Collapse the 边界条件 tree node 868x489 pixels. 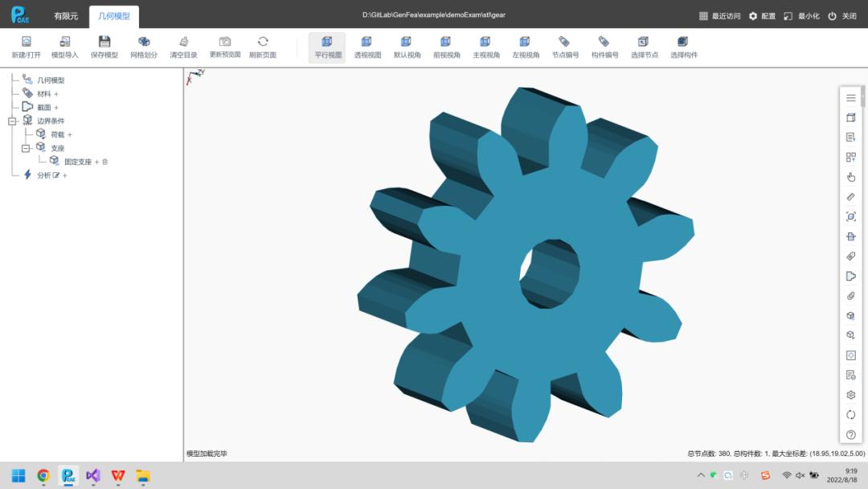pyautogui.click(x=12, y=121)
